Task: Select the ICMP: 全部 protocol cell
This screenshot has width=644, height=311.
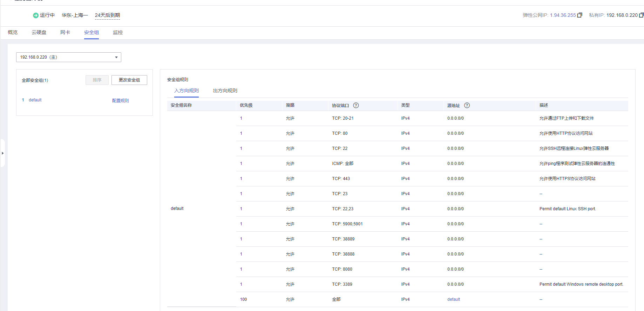Action: (343, 164)
